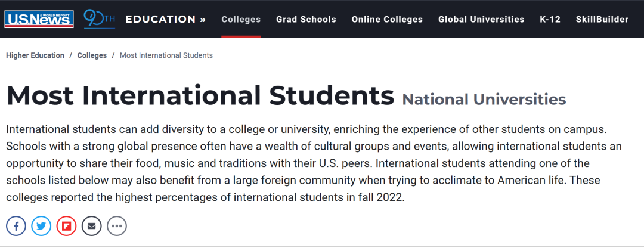Screen dimensions: 644x248
Task: Click the 90th anniversary logo
Action: (100, 19)
